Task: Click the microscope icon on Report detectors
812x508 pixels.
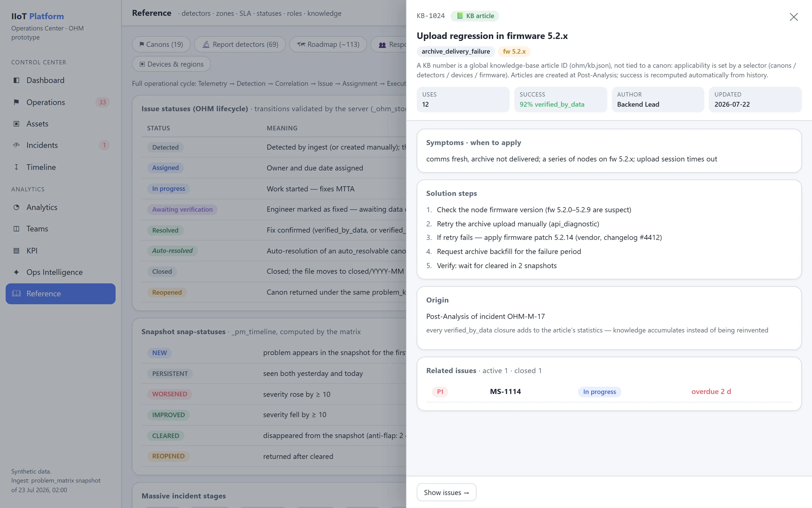Action: point(206,44)
